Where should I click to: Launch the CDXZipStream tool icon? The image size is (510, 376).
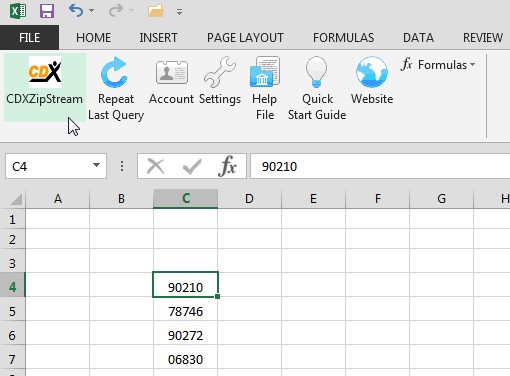click(45, 72)
